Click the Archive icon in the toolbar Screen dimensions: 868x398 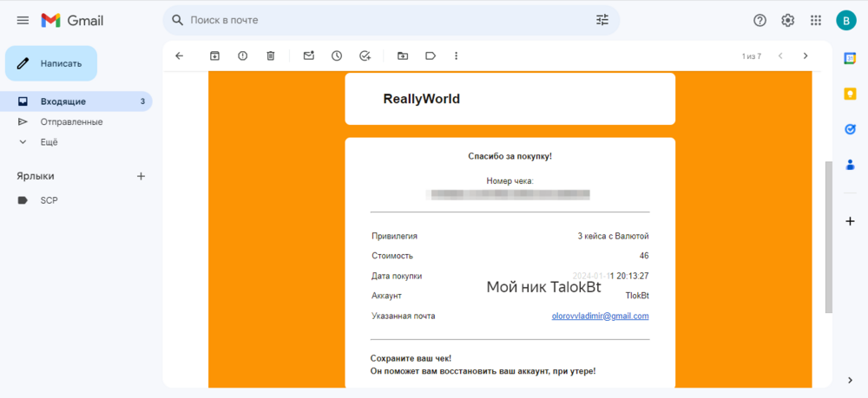point(214,55)
